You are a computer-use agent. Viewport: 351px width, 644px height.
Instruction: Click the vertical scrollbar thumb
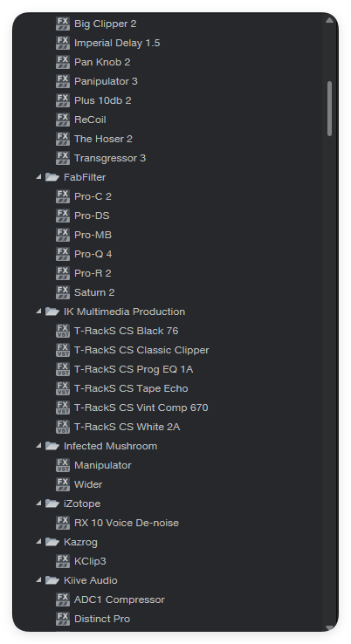click(330, 108)
